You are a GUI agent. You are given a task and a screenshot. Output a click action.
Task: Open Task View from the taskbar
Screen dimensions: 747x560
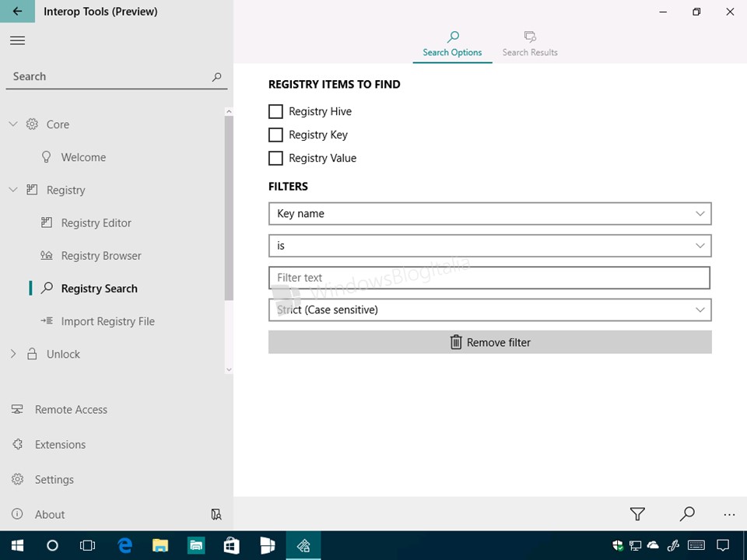(88, 546)
